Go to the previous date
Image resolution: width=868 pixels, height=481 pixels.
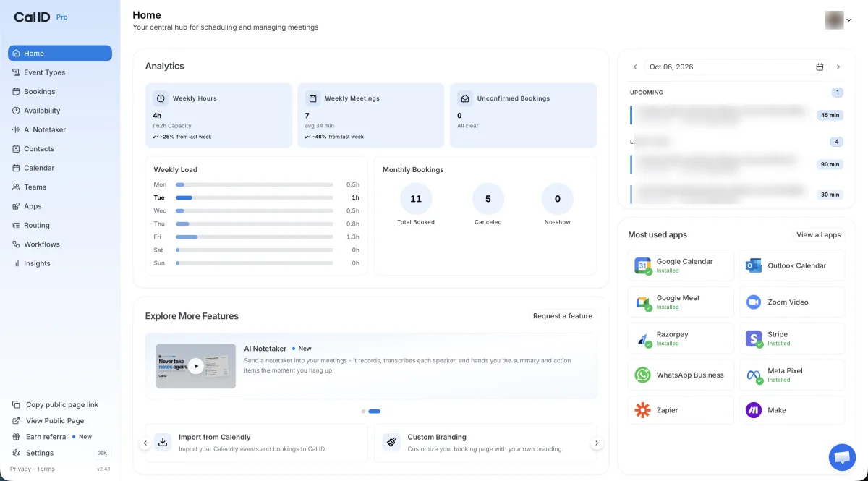(x=635, y=67)
